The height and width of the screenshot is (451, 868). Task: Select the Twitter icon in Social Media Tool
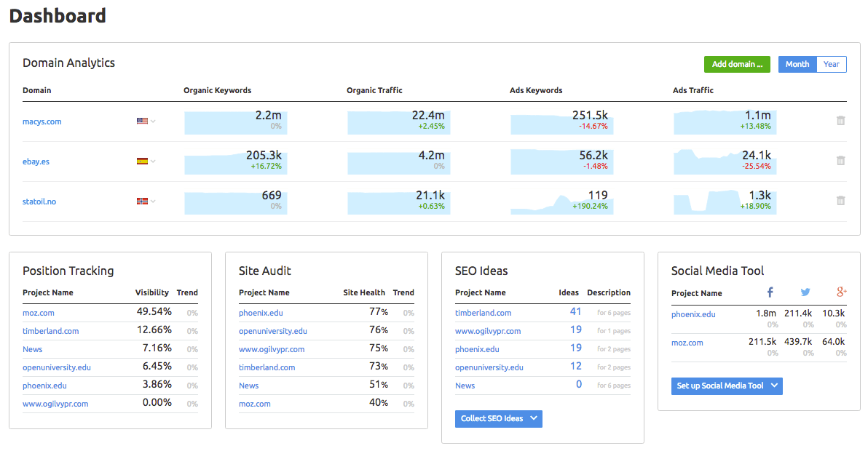coord(805,292)
